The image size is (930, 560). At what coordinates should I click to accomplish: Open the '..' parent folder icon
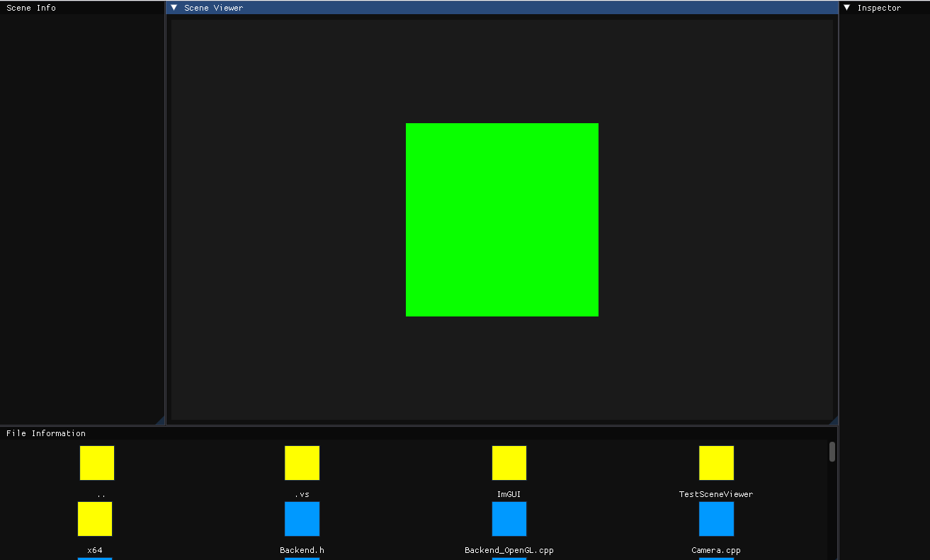pos(97,463)
